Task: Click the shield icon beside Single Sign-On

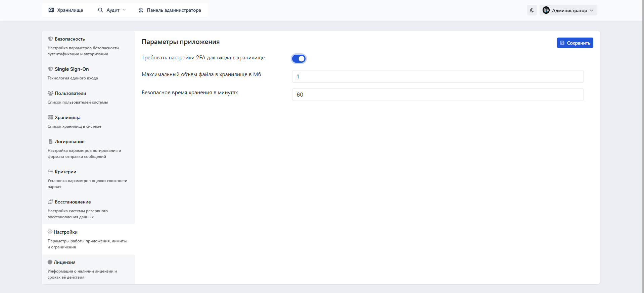Action: point(50,69)
